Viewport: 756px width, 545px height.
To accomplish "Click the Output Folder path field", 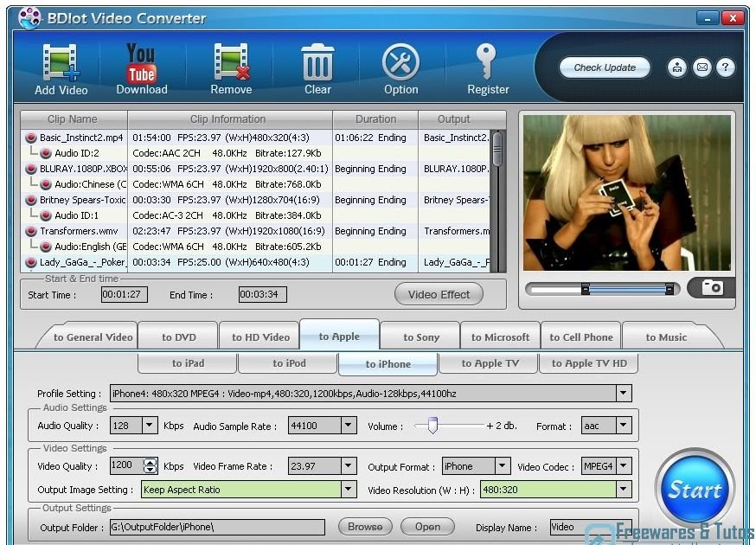I will pos(217,527).
